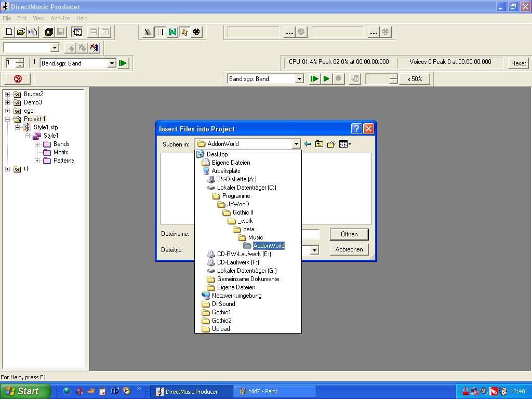Select Gothic II folder in location list
This screenshot has height=399, width=532.
coord(243,212)
